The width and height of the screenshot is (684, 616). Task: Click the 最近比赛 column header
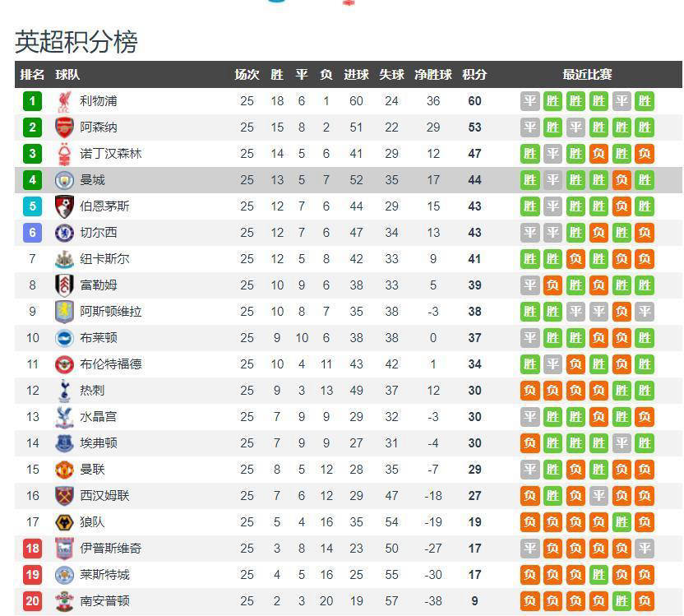(x=587, y=75)
